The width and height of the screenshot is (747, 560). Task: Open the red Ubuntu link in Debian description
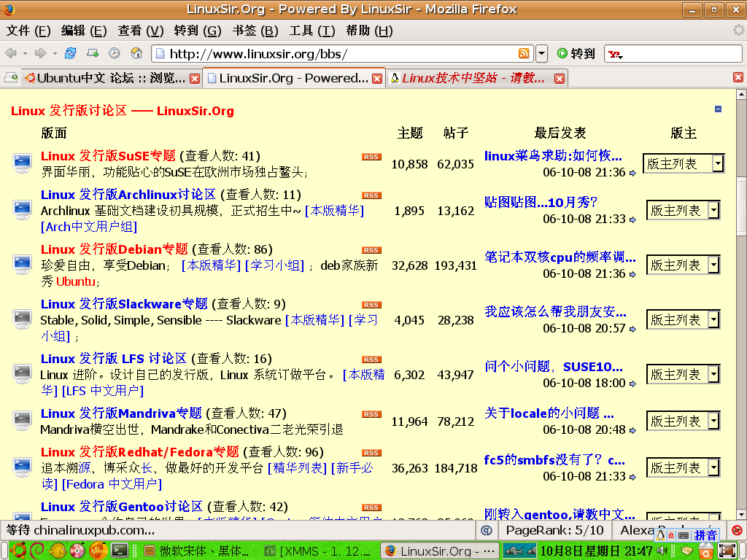pos(76,281)
